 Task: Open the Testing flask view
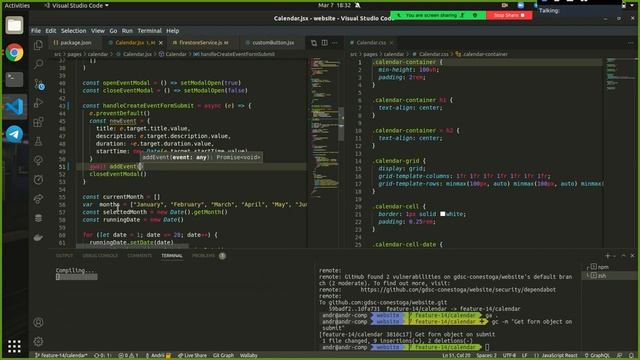pos(38,141)
